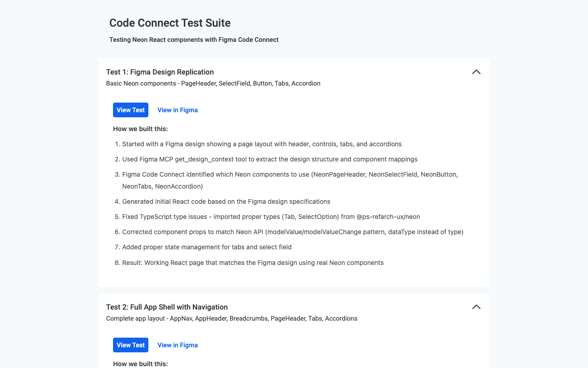Select the How we built this label in Test 2
The width and height of the screenshot is (588, 368).
pos(141,364)
